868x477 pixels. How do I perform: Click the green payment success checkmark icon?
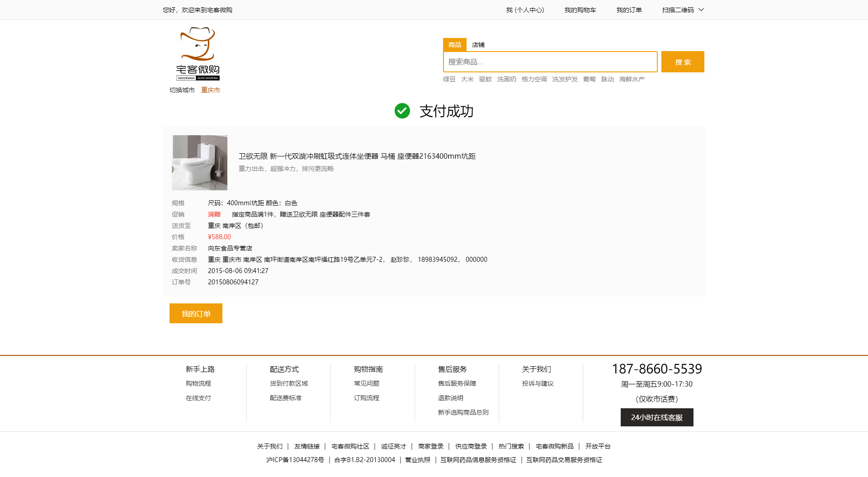point(402,111)
